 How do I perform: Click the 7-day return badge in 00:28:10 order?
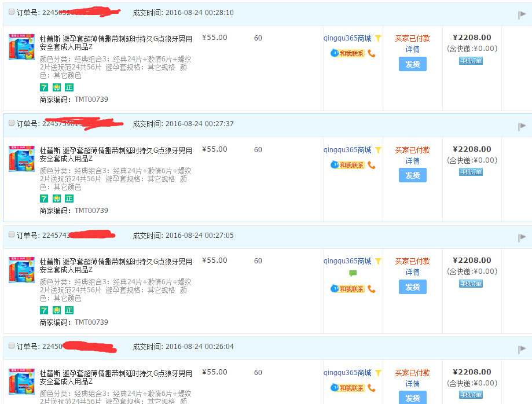(44, 87)
